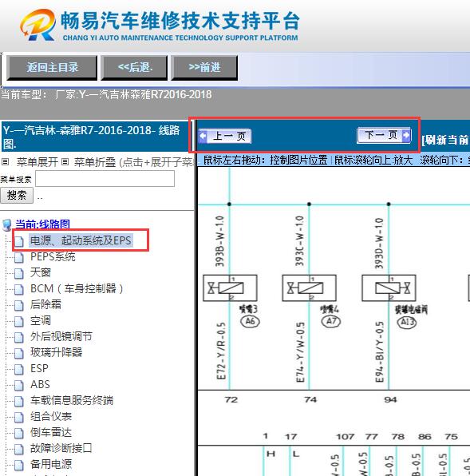Open the ABS tree item
Image resolution: width=470 pixels, height=476 pixels.
click(x=40, y=384)
